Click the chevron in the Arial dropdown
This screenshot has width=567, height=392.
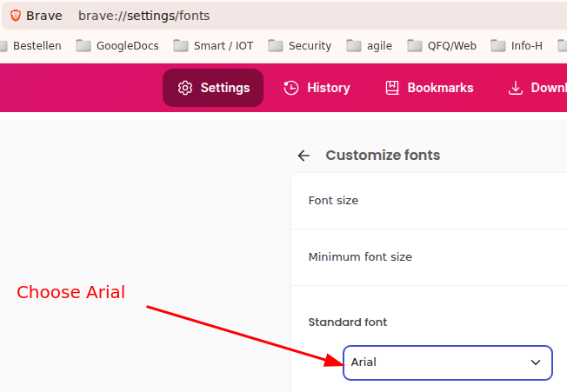tap(536, 362)
